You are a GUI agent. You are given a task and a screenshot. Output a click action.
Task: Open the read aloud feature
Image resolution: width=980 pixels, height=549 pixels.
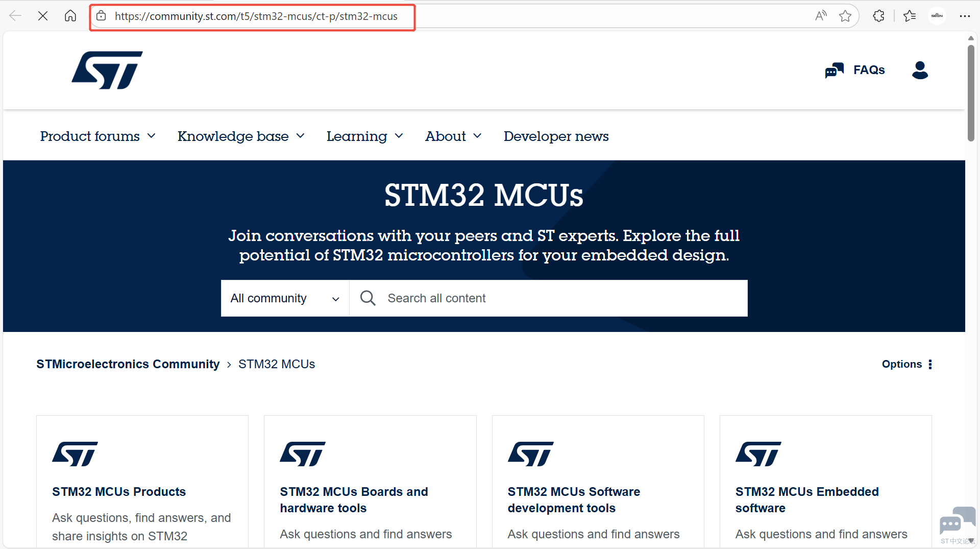pos(821,16)
